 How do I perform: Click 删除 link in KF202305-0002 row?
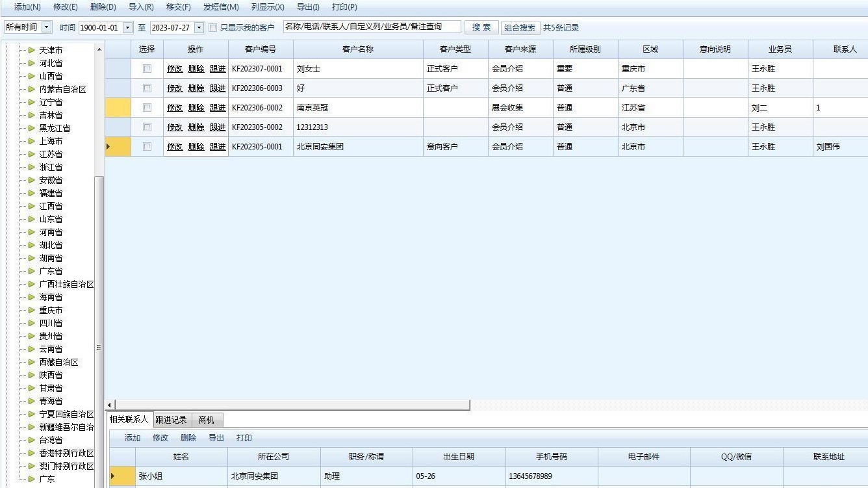pyautogui.click(x=196, y=127)
